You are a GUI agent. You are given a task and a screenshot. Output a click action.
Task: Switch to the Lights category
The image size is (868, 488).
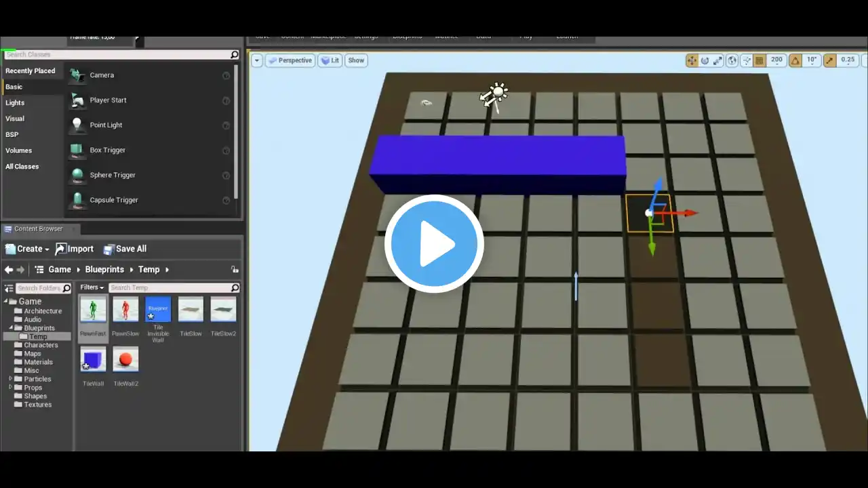tap(15, 103)
